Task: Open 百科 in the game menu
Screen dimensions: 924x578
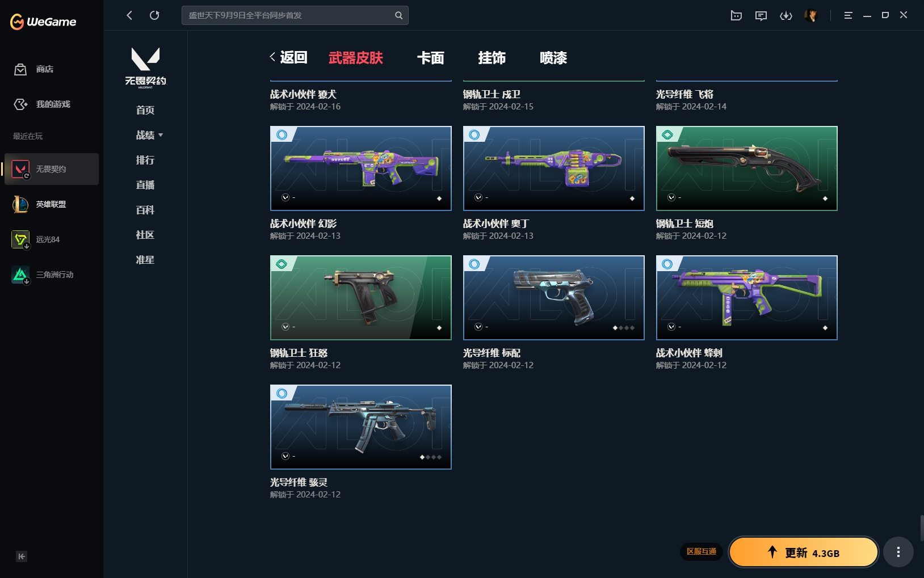Action: (145, 210)
